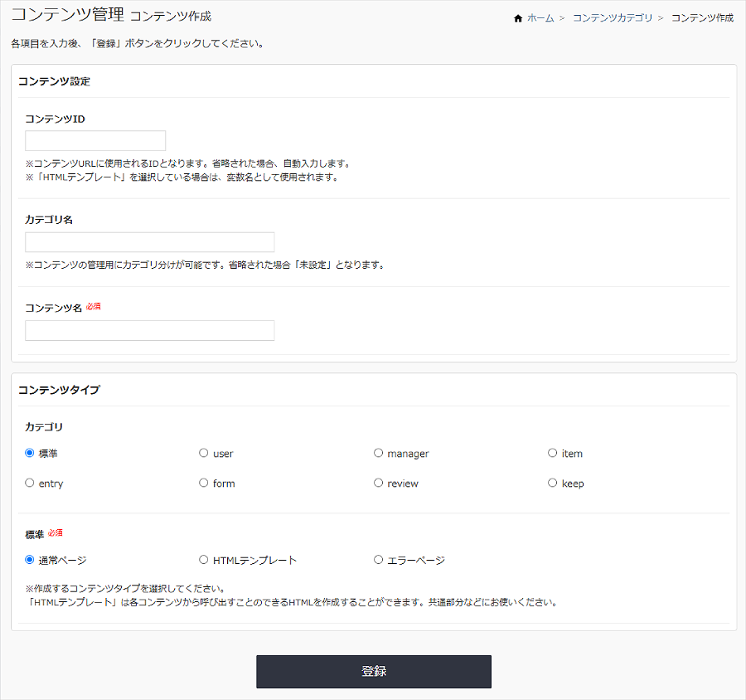Select the 通常ページ radio button
The image size is (746, 700).
[x=29, y=559]
